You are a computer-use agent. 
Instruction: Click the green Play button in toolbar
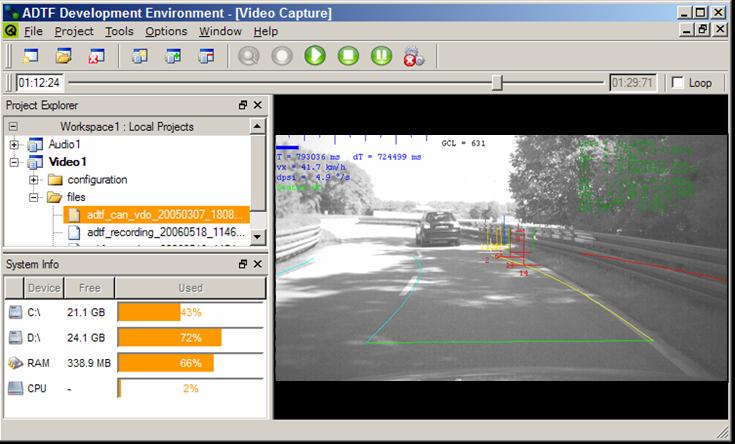(x=315, y=56)
